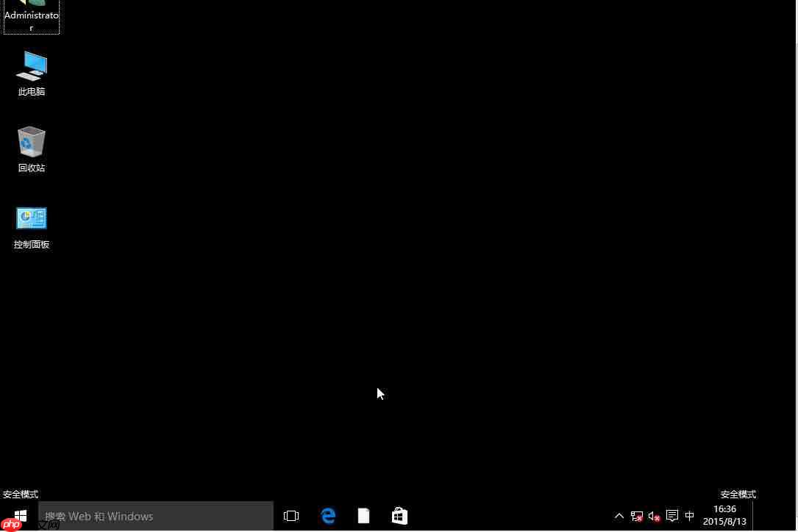Switch input method via 中 indicator

pyautogui.click(x=689, y=516)
